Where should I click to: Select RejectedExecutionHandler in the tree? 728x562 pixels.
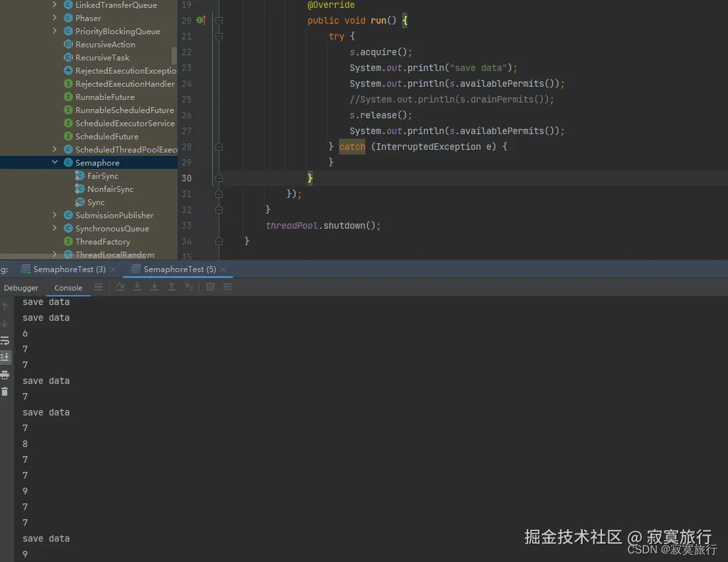click(125, 84)
